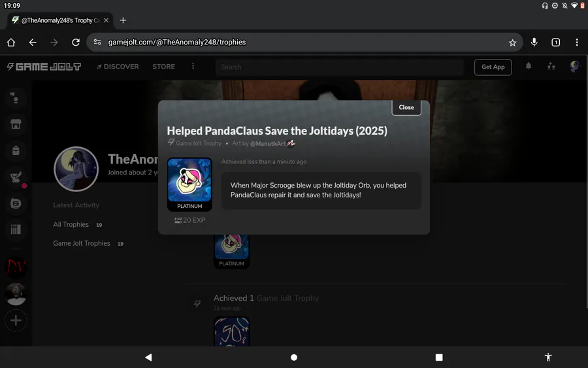Reload the current page
The image size is (588, 368).
(76, 42)
